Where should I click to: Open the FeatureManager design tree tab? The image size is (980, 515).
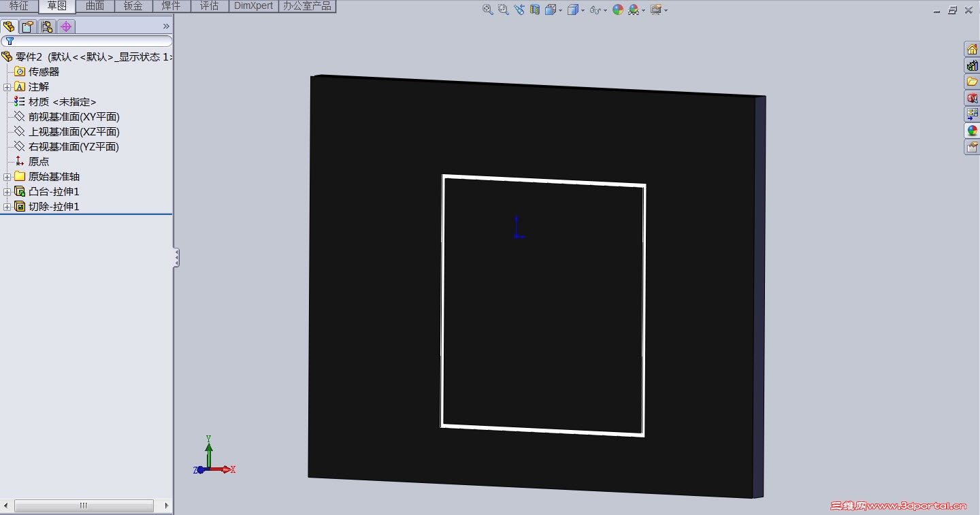[x=10, y=27]
